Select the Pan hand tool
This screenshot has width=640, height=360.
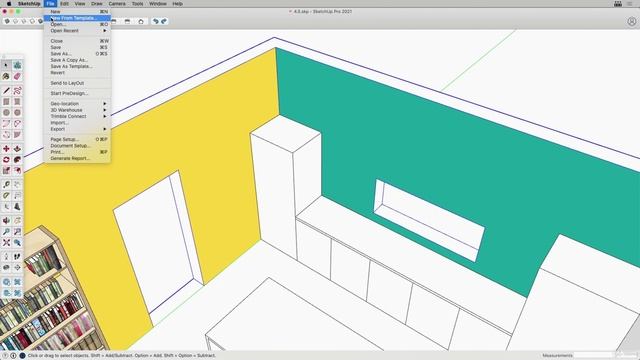pos(17,221)
